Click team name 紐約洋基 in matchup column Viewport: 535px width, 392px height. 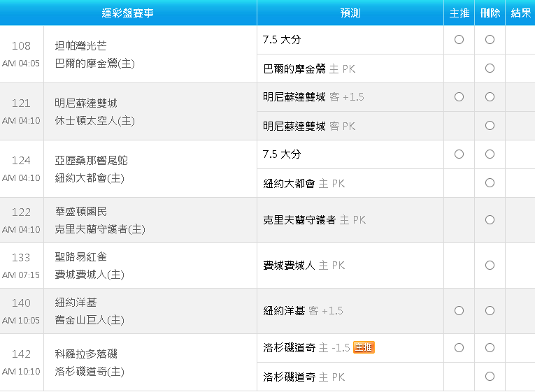[76, 303]
